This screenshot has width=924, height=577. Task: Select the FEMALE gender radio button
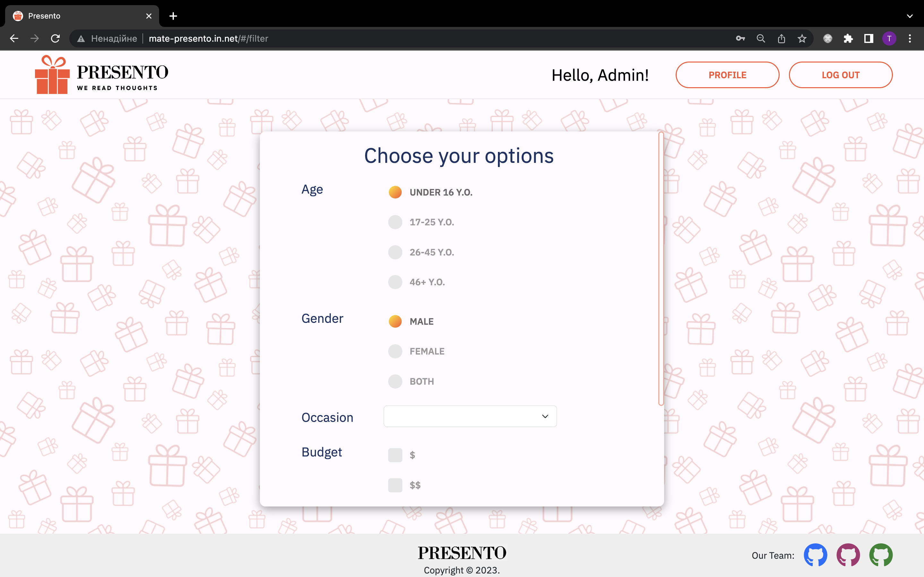click(395, 351)
